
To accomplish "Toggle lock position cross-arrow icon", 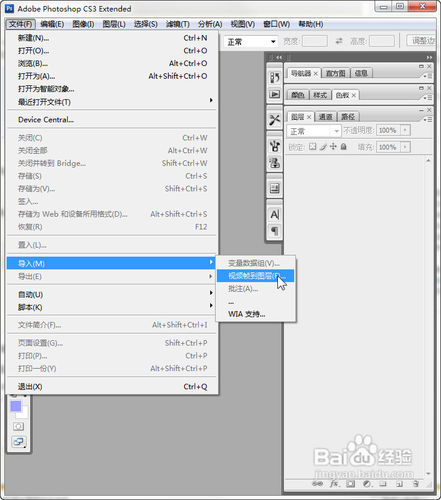I will point(333,147).
